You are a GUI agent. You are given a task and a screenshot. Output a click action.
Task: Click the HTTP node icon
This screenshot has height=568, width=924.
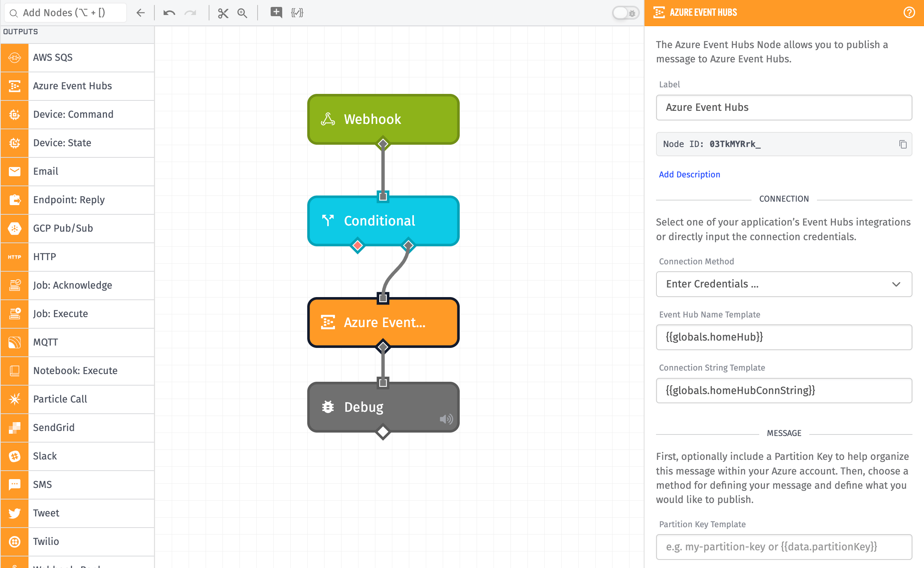click(x=15, y=257)
